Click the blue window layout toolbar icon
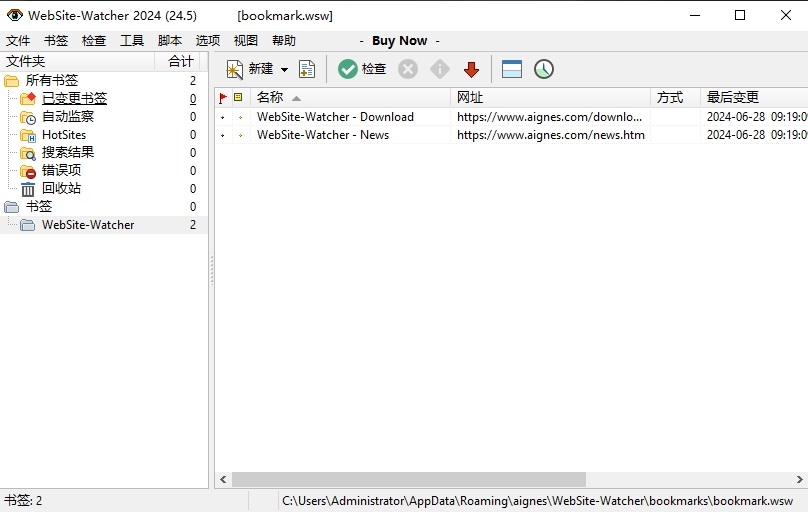Image resolution: width=808 pixels, height=512 pixels. pyautogui.click(x=512, y=69)
